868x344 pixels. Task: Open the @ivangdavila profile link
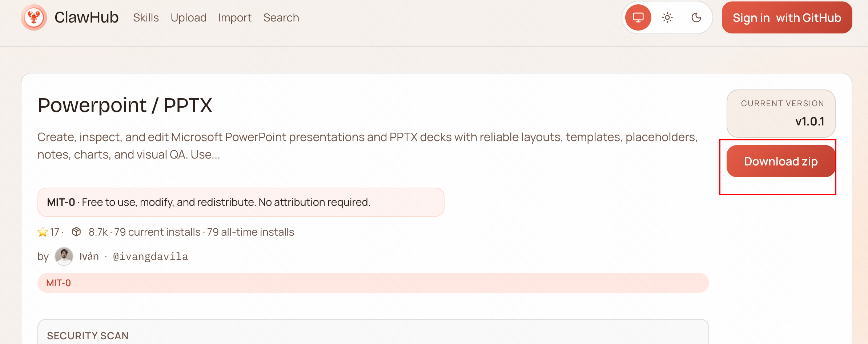pyautogui.click(x=150, y=256)
